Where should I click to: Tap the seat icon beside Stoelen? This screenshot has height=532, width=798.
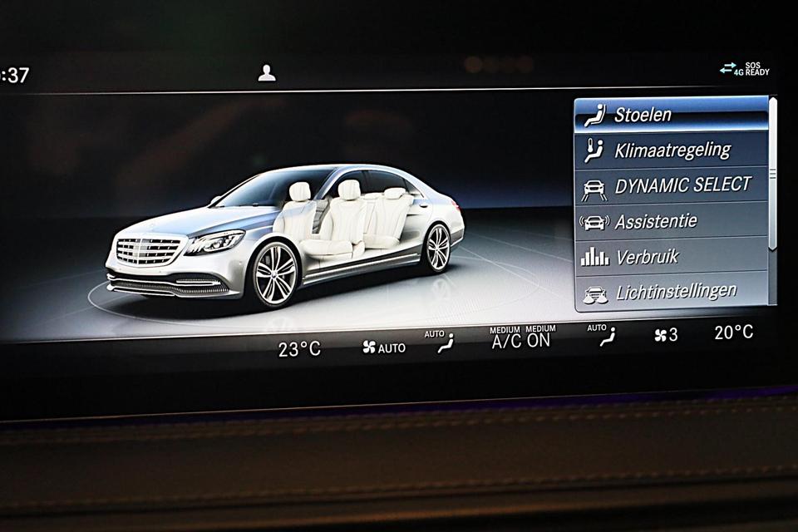coord(594,115)
